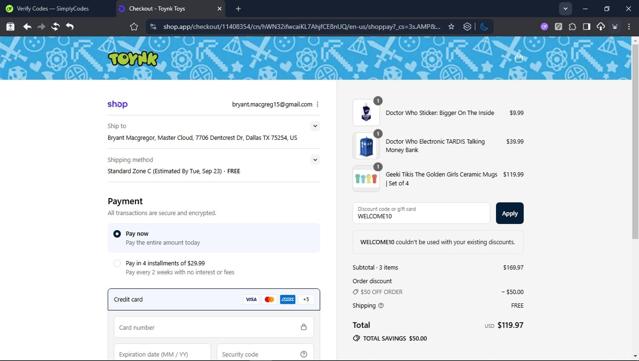Click the security code help icon
Image resolution: width=639 pixels, height=361 pixels.
coord(304,354)
